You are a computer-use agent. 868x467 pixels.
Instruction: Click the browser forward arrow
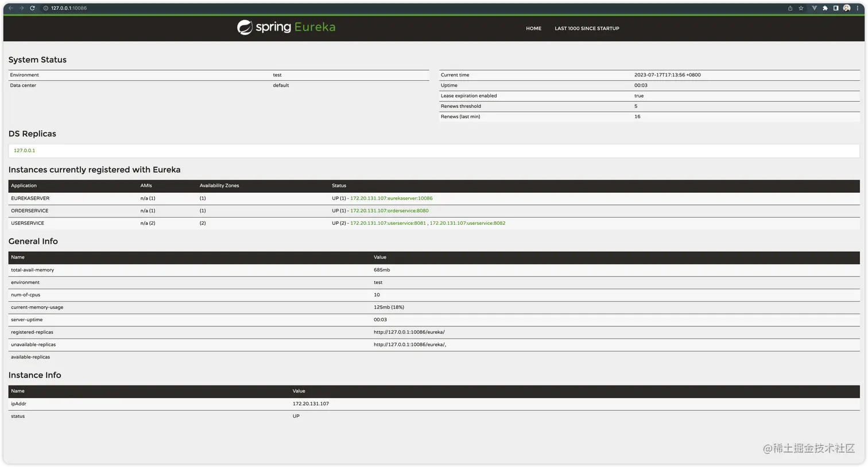pos(21,8)
